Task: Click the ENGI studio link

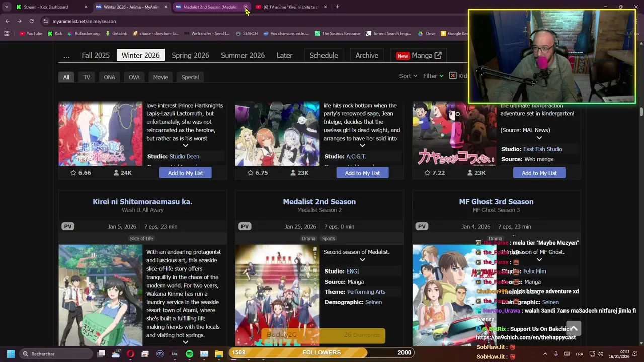Action: [x=353, y=271]
